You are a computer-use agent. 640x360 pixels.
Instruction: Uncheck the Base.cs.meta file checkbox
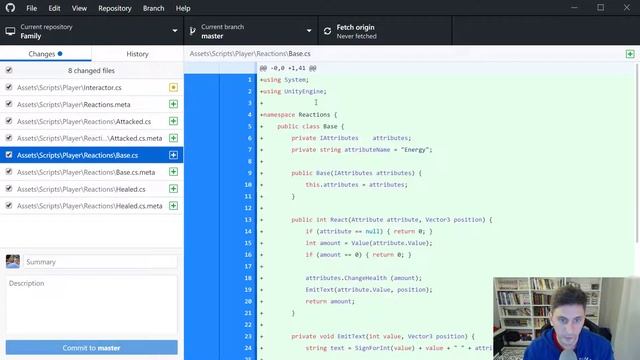click(x=9, y=171)
